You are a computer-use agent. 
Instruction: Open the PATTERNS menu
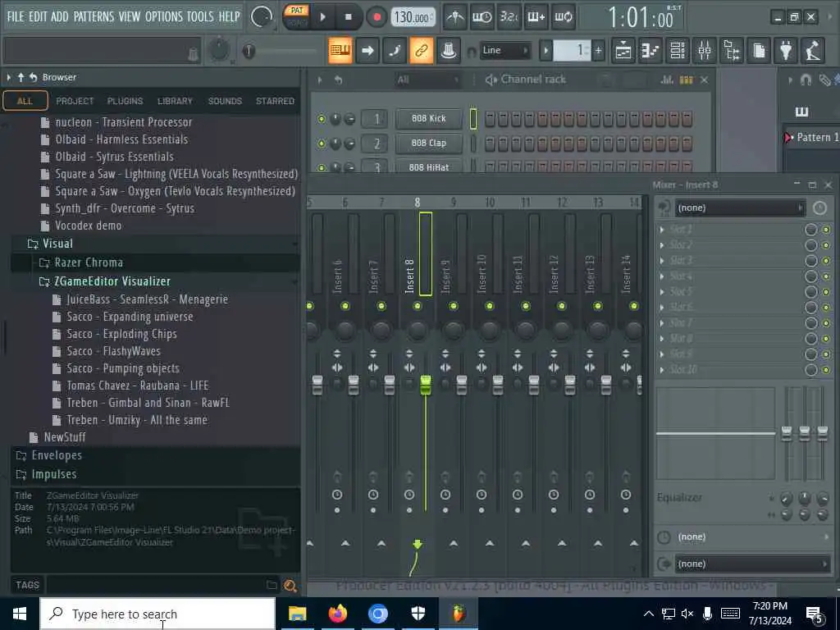94,16
